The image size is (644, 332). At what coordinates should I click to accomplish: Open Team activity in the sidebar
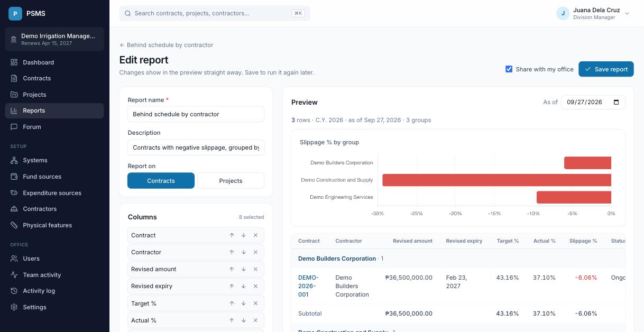coord(54,275)
